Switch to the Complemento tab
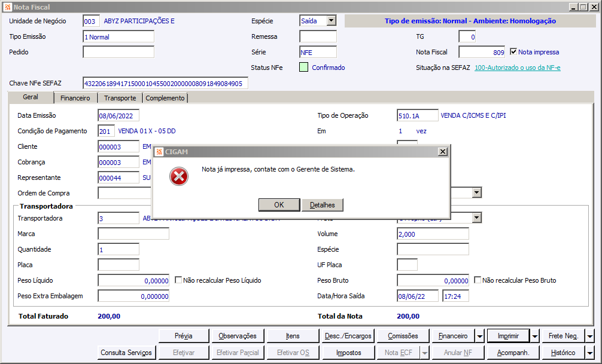Screen dimensions: 602x364 pyautogui.click(x=165, y=98)
